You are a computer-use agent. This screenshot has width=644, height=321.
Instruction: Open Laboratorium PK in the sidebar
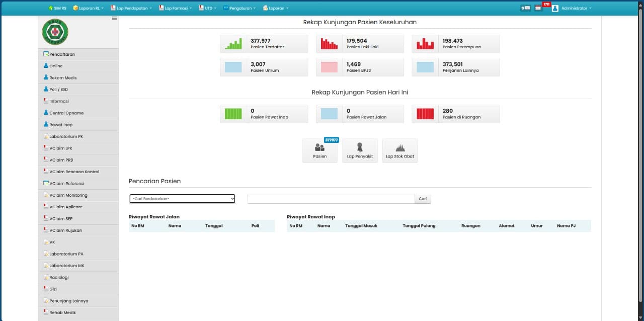click(x=78, y=136)
